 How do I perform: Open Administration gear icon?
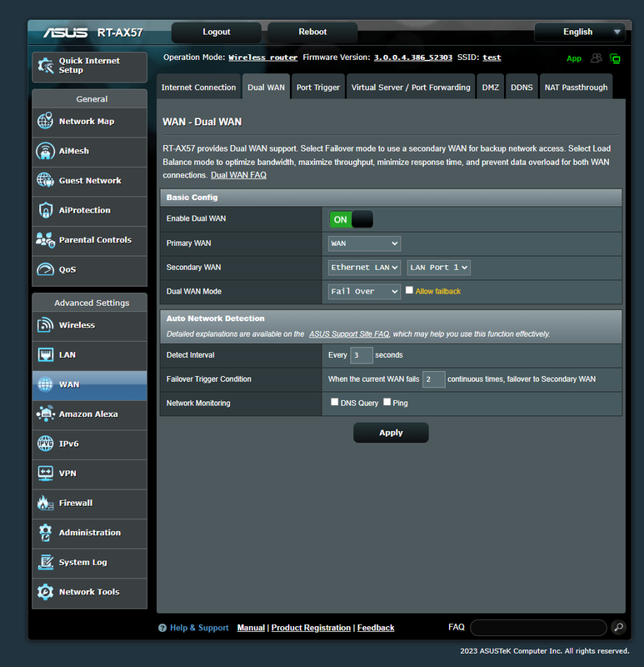click(46, 533)
